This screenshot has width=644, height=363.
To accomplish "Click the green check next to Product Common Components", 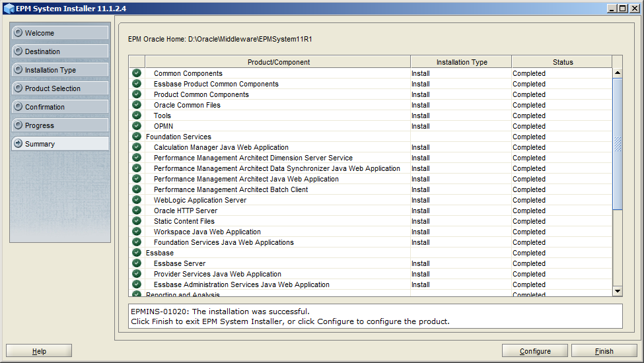I will click(x=137, y=94).
